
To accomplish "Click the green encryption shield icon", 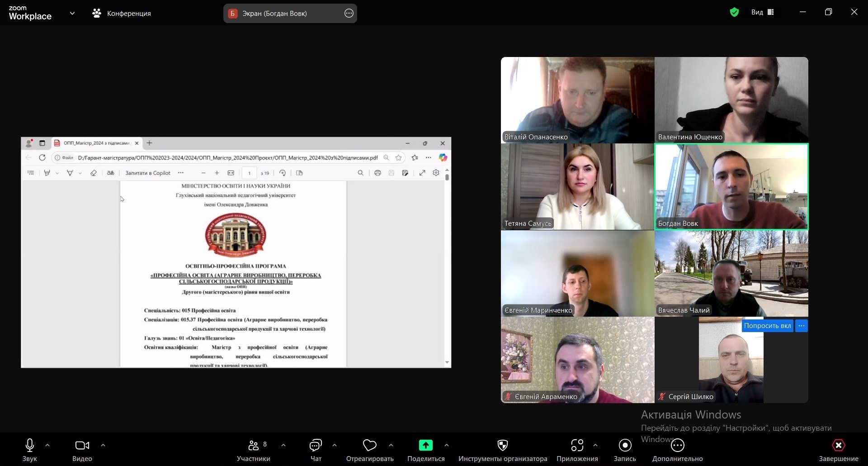I will pos(734,12).
